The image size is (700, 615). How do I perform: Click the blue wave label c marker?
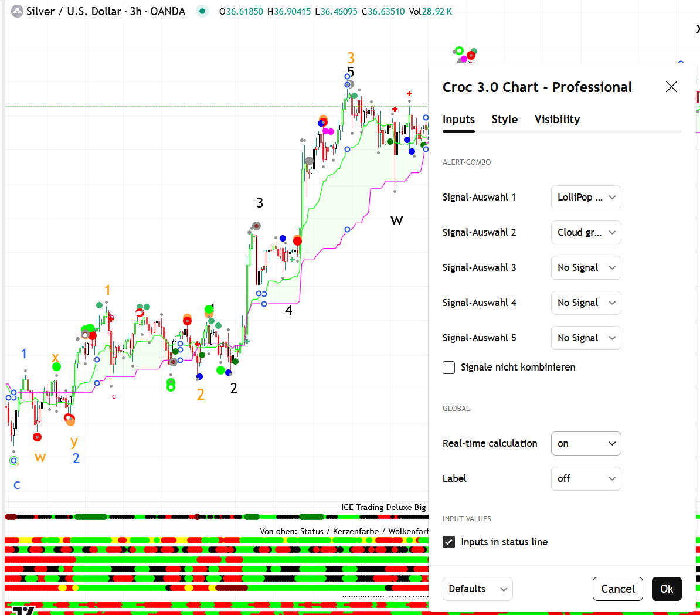17,485
